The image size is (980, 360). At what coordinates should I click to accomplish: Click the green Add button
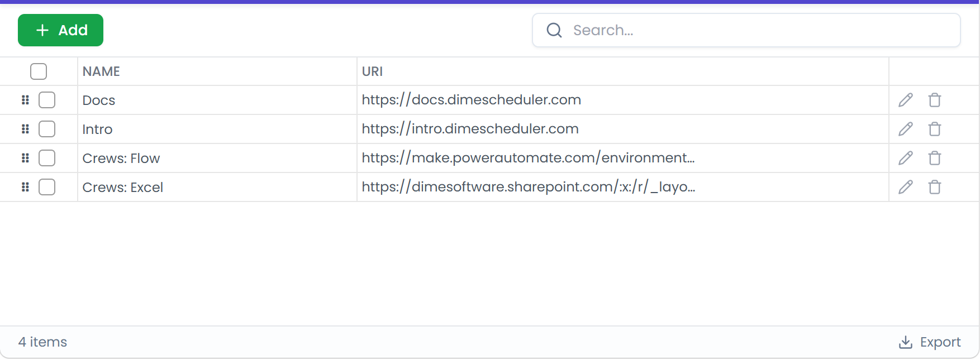tap(60, 30)
